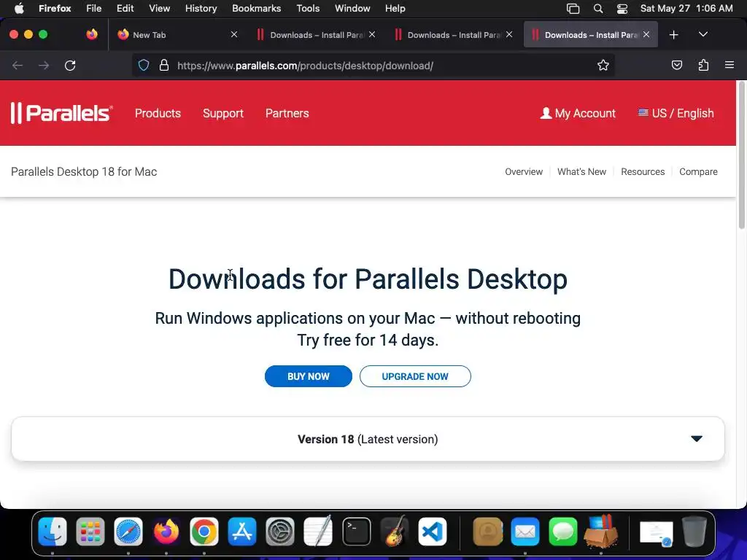This screenshot has height=560, width=747.
Task: Launch Google Chrome from the Dock
Action: click(204, 532)
